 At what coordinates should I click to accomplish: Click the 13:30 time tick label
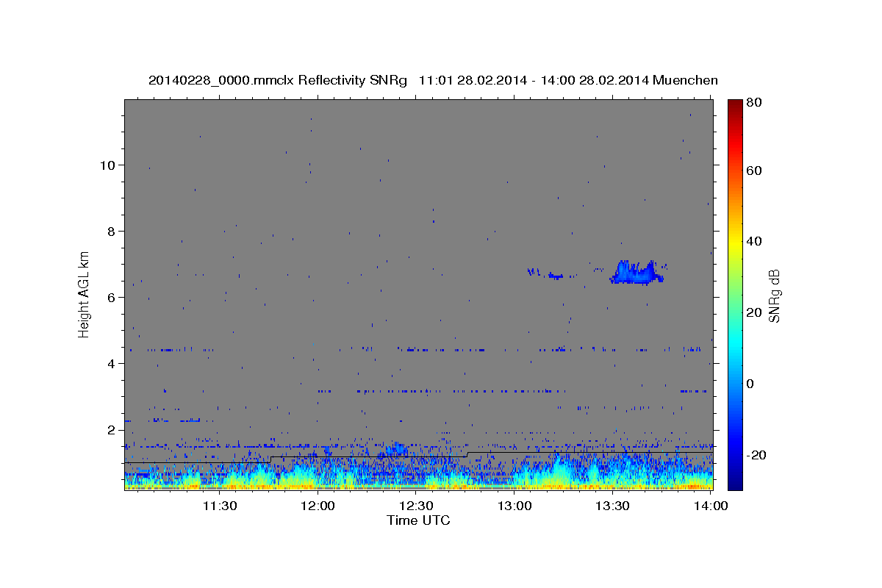coord(612,506)
